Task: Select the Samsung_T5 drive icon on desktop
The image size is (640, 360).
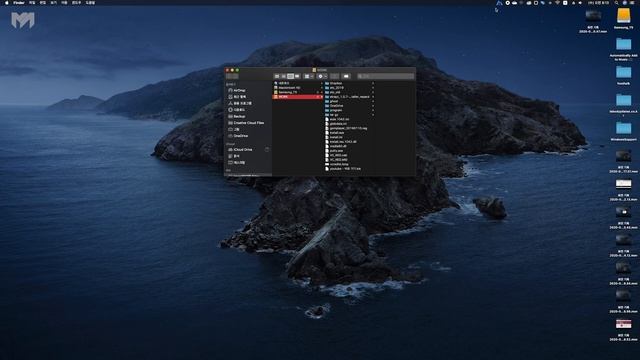Action: pyautogui.click(x=624, y=16)
